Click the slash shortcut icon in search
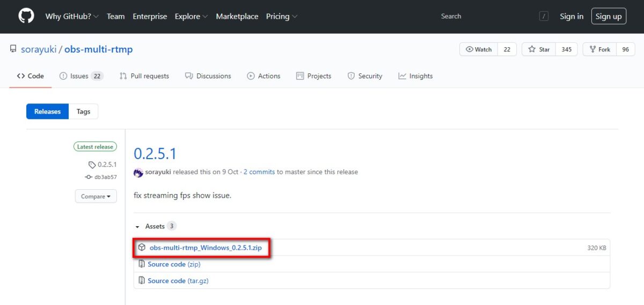The image size is (644, 305). [544, 17]
